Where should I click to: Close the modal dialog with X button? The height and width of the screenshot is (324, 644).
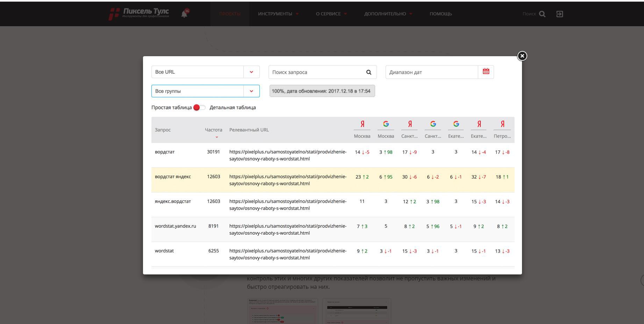pos(522,56)
